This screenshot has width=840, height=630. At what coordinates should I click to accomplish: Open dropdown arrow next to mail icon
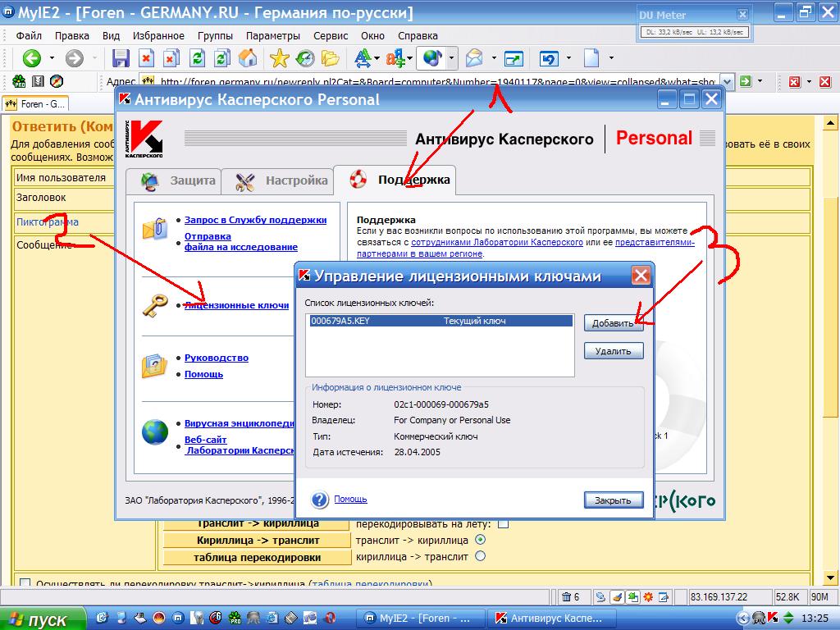click(x=494, y=58)
